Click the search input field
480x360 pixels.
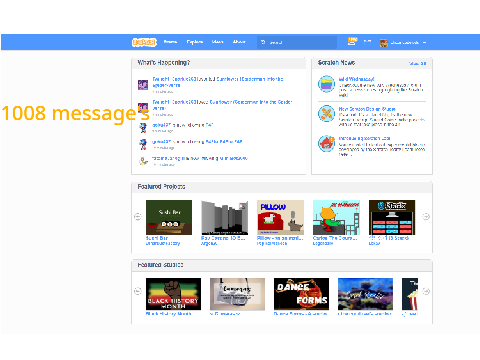tap(297, 42)
